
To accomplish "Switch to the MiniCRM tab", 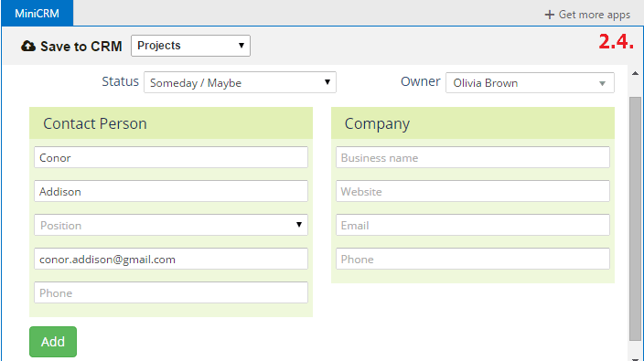I will pyautogui.click(x=37, y=13).
